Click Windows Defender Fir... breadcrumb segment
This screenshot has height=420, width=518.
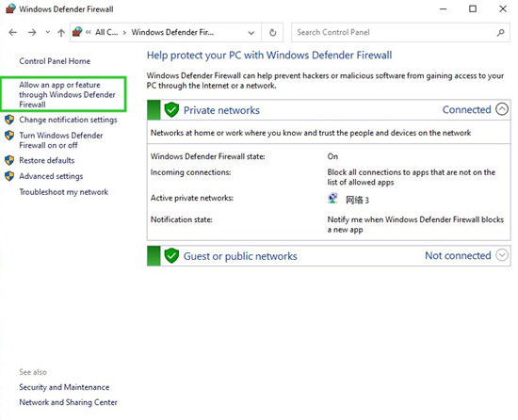coord(172,32)
